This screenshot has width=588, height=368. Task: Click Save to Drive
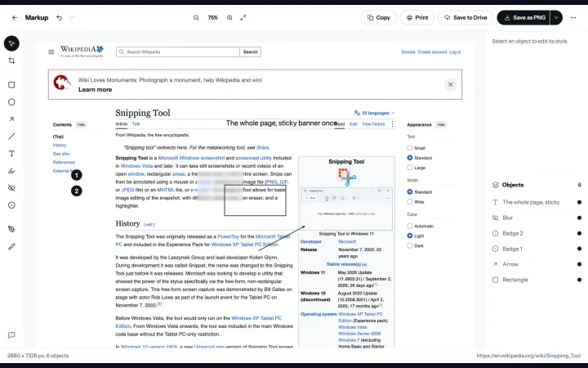(x=465, y=18)
